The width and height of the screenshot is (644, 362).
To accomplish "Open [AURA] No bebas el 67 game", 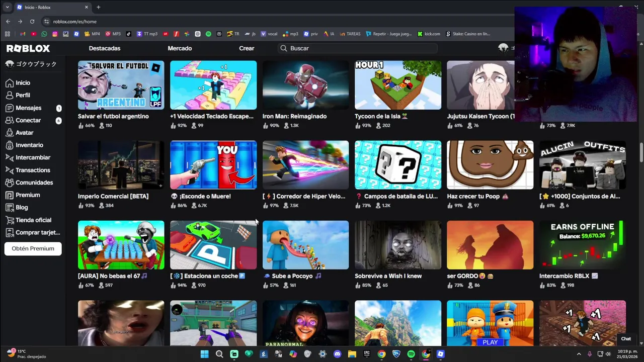I will click(121, 245).
